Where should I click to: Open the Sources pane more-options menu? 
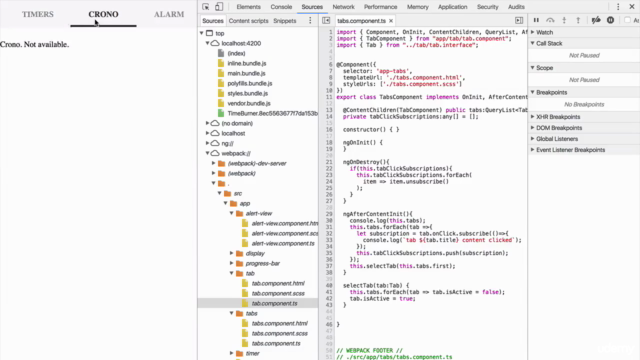(x=310, y=20)
